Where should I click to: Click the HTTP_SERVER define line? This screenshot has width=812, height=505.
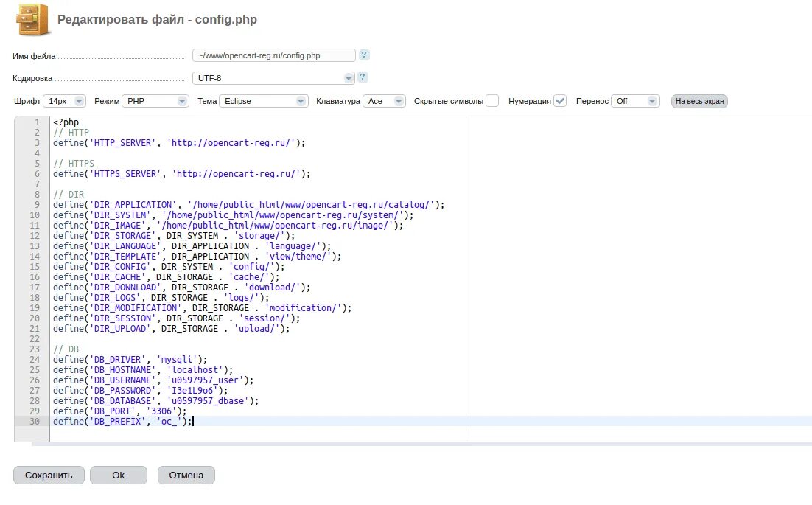(179, 143)
